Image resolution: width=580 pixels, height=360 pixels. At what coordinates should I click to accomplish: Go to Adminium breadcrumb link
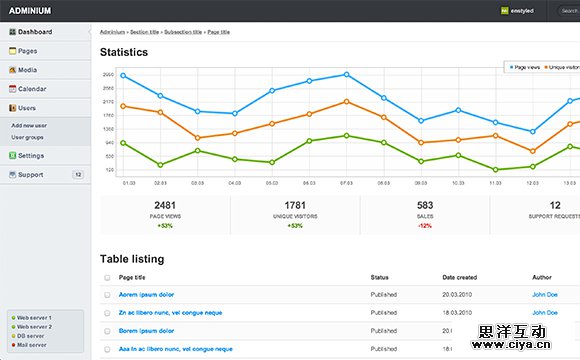click(x=112, y=32)
